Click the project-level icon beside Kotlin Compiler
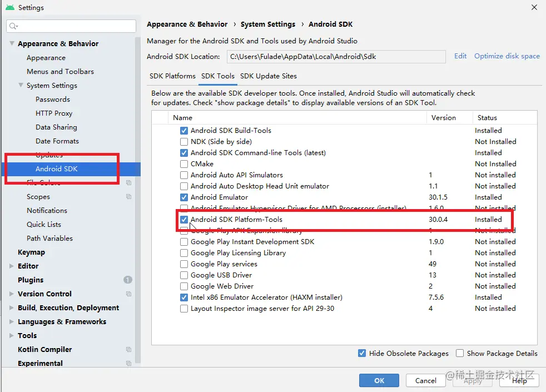 [128, 350]
